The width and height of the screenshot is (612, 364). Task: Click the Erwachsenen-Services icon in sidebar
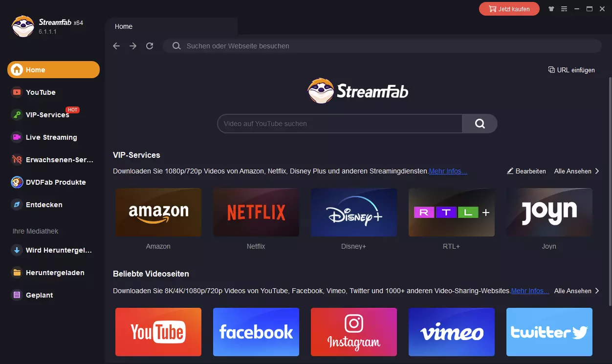[x=17, y=160]
